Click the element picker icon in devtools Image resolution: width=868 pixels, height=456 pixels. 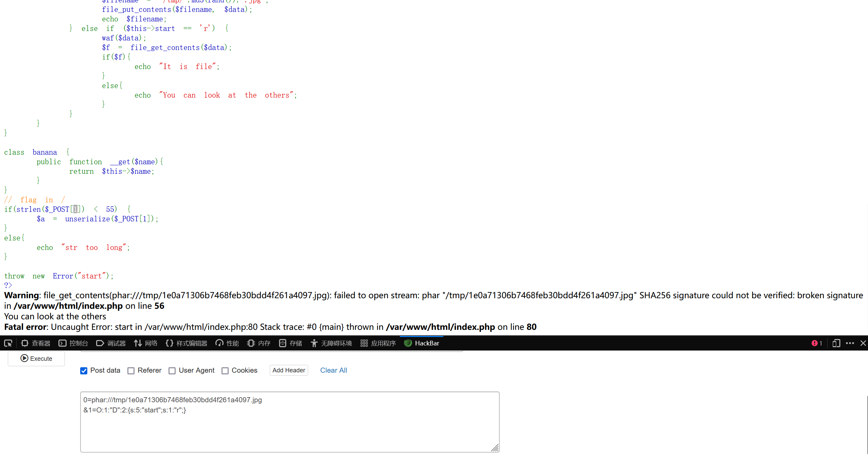(8, 343)
